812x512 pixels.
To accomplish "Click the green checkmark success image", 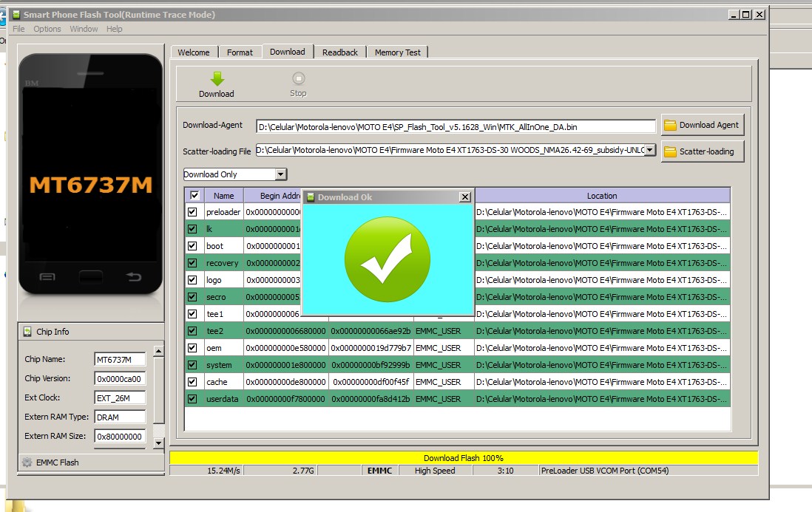I will tap(388, 259).
